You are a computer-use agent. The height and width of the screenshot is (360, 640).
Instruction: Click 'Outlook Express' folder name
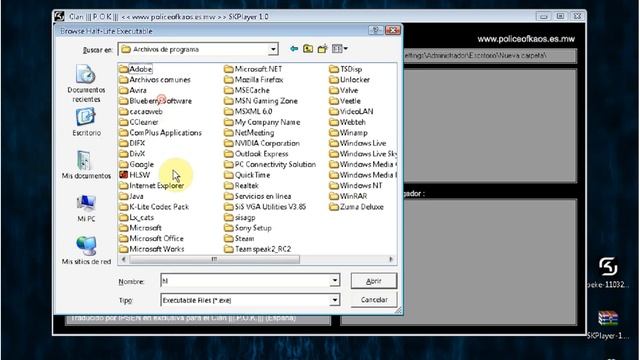click(x=262, y=154)
